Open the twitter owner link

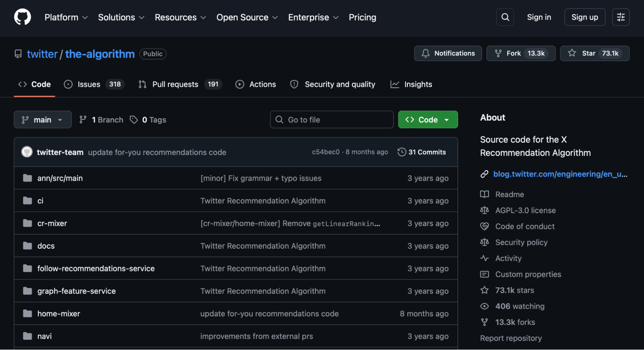tap(42, 54)
